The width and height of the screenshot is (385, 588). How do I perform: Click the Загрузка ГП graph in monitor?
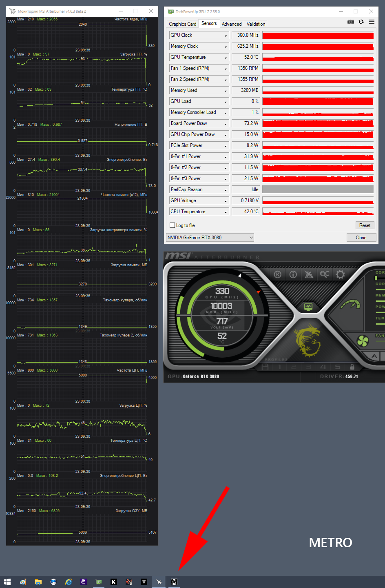click(x=82, y=71)
